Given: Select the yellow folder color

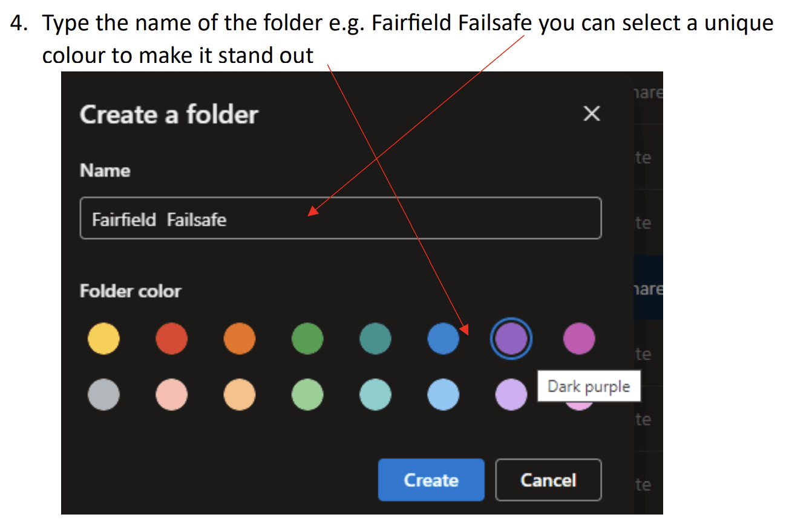Looking at the screenshot, I should pos(103,338).
